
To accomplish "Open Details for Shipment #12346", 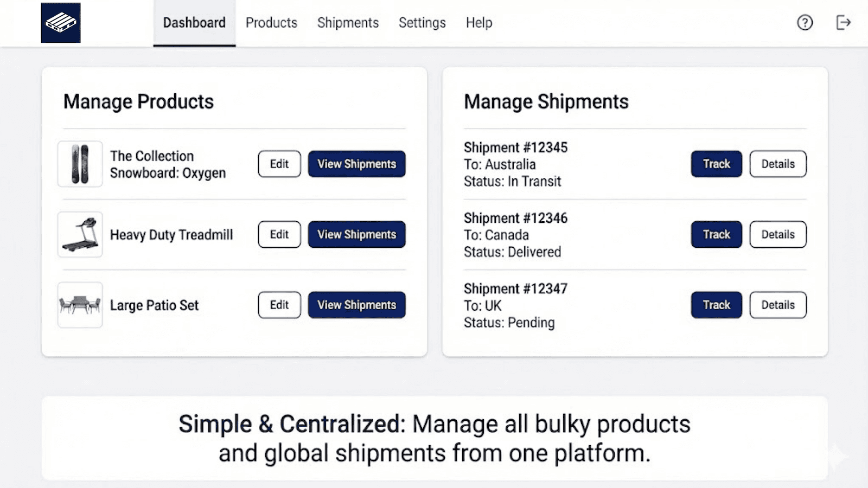I will [778, 234].
